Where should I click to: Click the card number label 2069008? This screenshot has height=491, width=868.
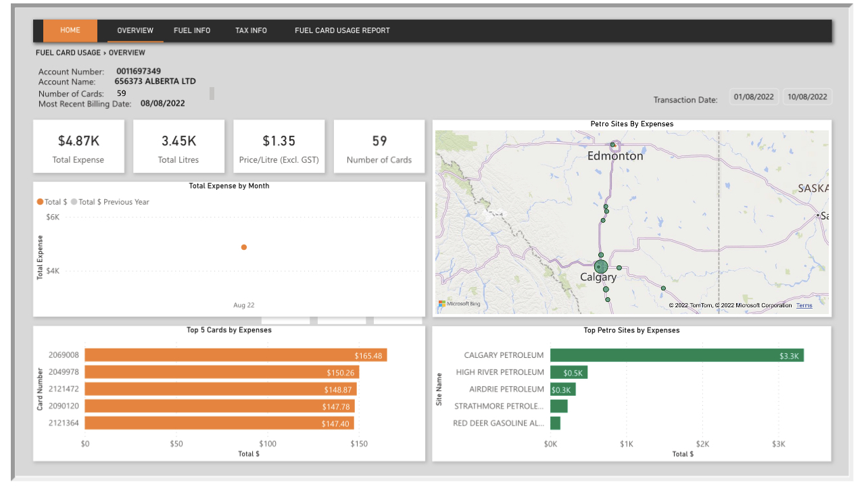tap(64, 355)
